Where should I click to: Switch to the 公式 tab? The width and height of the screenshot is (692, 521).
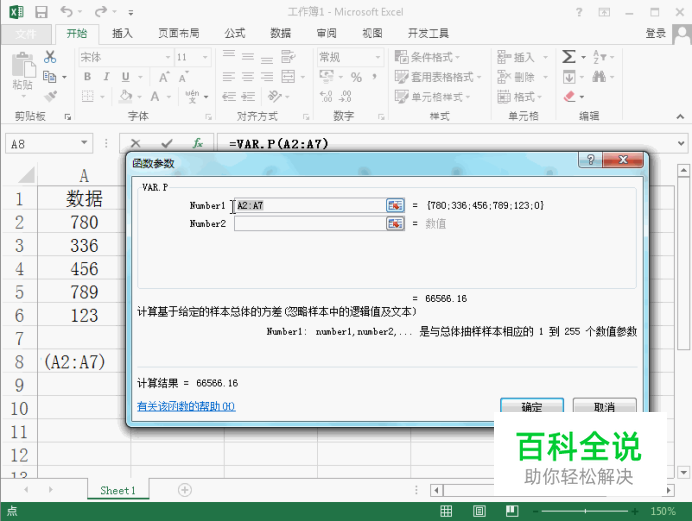[235, 34]
